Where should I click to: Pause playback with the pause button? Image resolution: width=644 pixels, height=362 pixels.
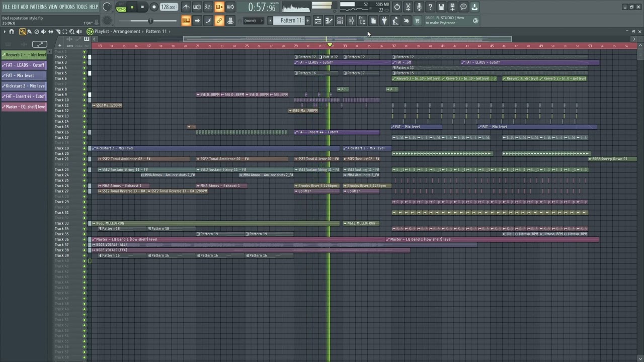pos(132,7)
